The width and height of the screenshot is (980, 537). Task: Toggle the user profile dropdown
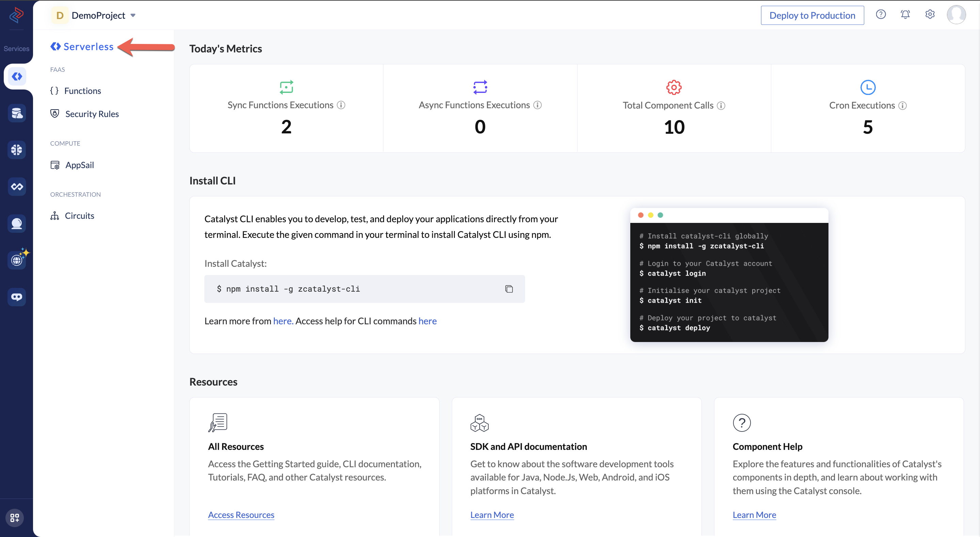pos(957,15)
